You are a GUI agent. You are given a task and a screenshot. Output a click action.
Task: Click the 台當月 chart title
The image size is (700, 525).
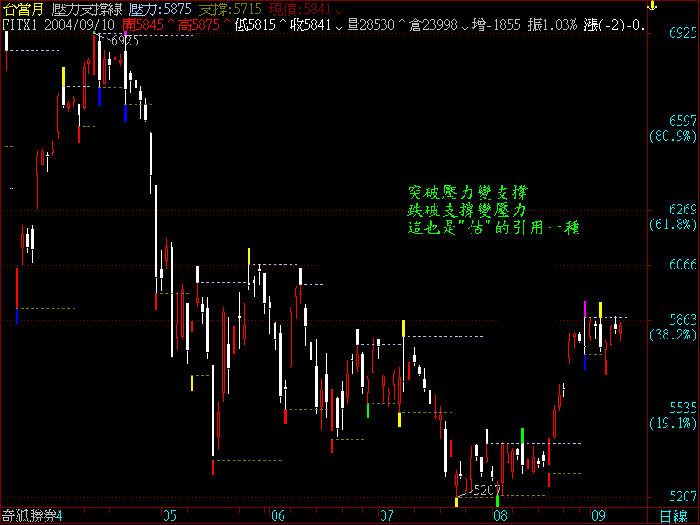point(23,9)
